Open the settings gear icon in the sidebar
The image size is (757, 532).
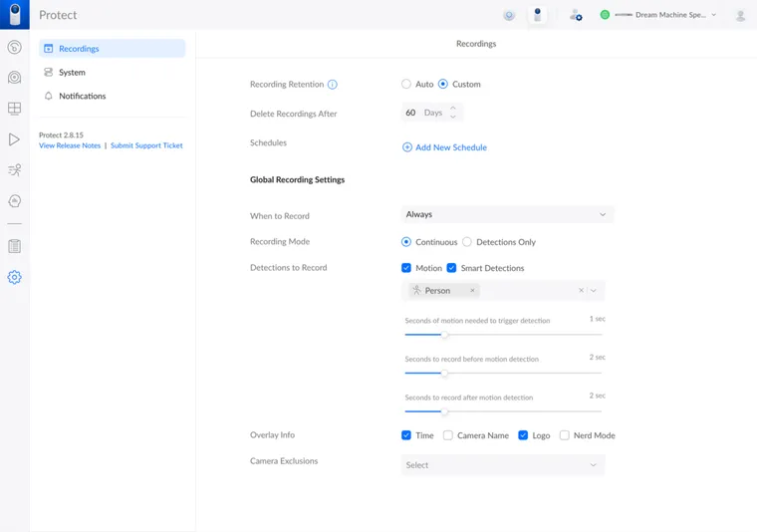click(x=15, y=277)
